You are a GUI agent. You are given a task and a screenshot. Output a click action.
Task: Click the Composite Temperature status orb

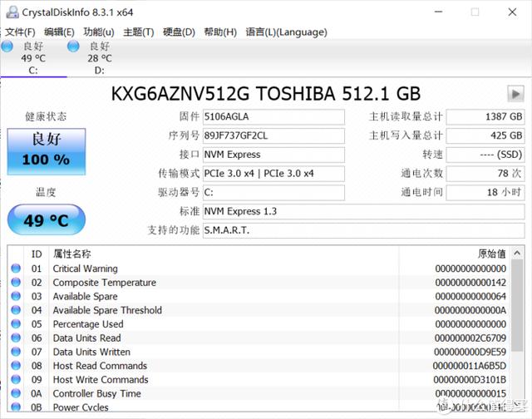[15, 283]
